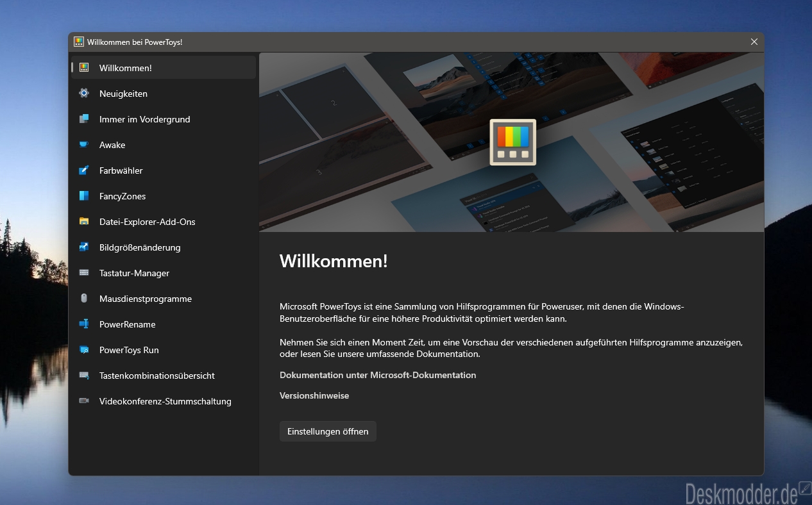The width and height of the screenshot is (812, 505).
Task: Show Tastenkombinationsübersicht page
Action: 164,375
